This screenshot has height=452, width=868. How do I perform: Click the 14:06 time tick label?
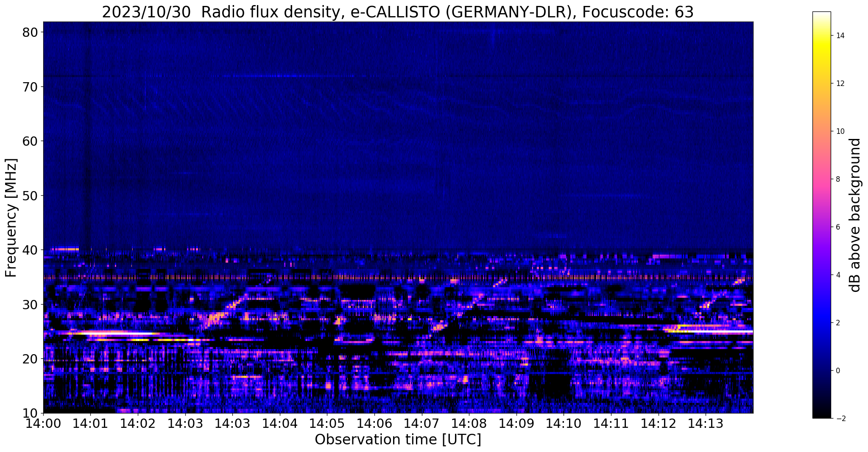(374, 424)
